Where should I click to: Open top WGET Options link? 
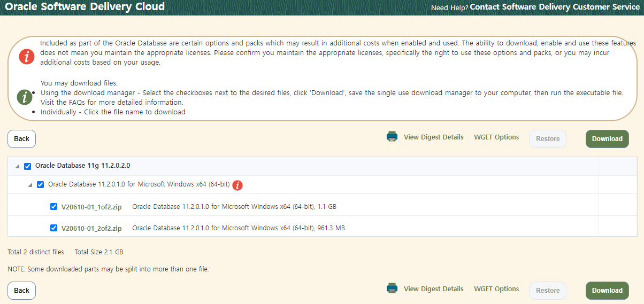click(x=496, y=137)
